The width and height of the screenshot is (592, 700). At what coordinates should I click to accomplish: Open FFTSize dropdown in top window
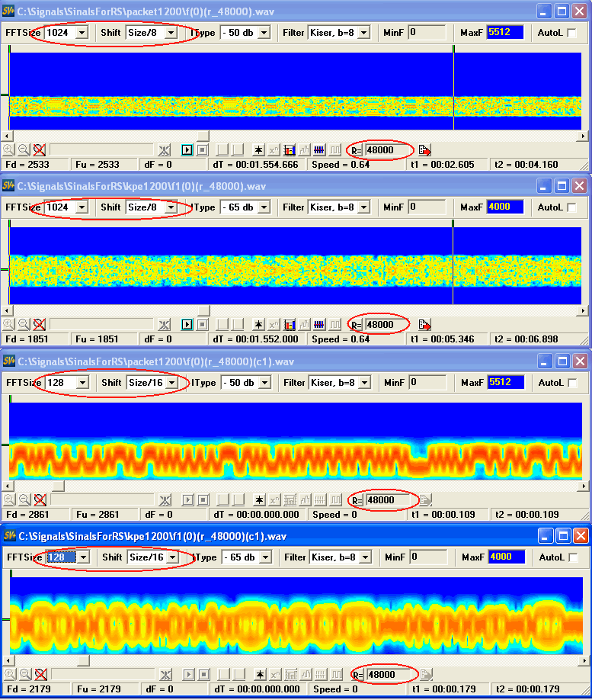tap(82, 33)
